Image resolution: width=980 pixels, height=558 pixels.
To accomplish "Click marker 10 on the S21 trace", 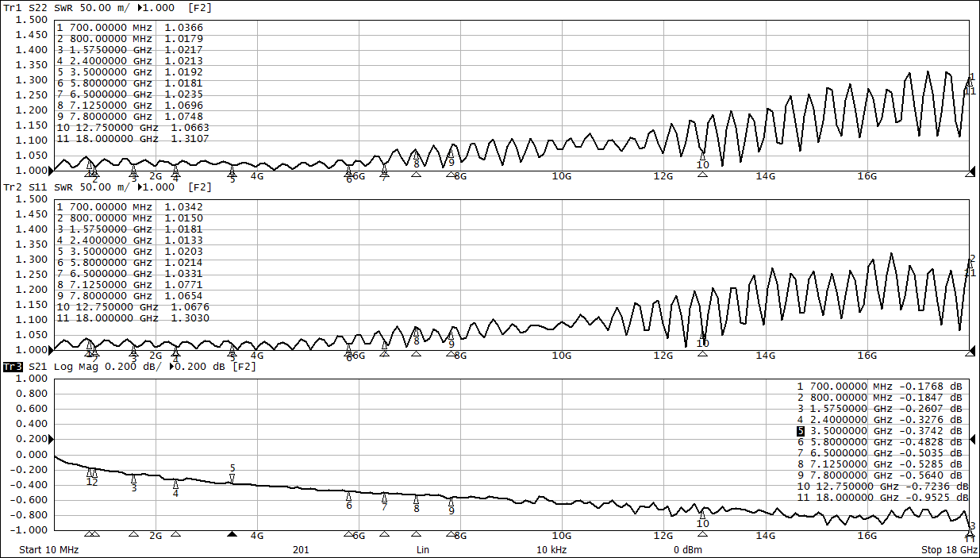I will click(702, 514).
